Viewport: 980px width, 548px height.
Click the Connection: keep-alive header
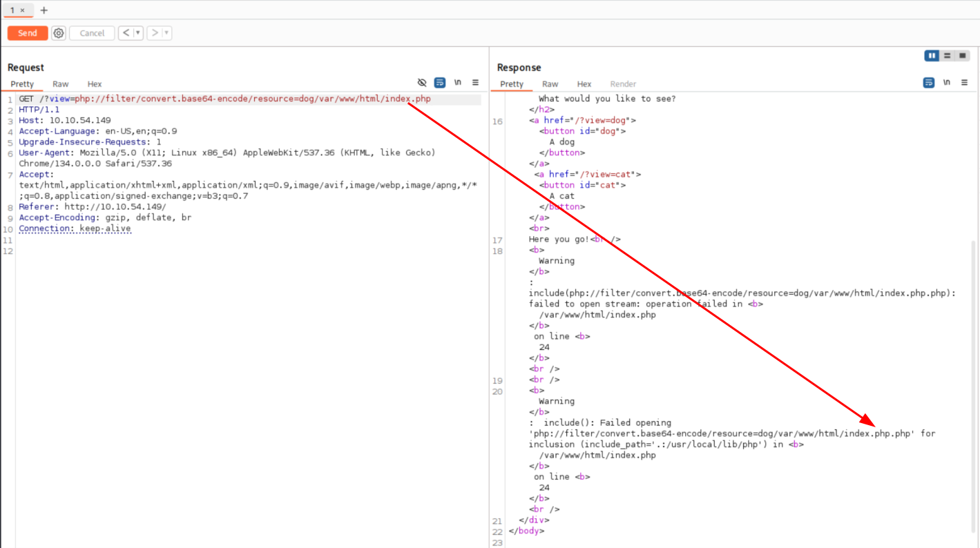pyautogui.click(x=75, y=229)
